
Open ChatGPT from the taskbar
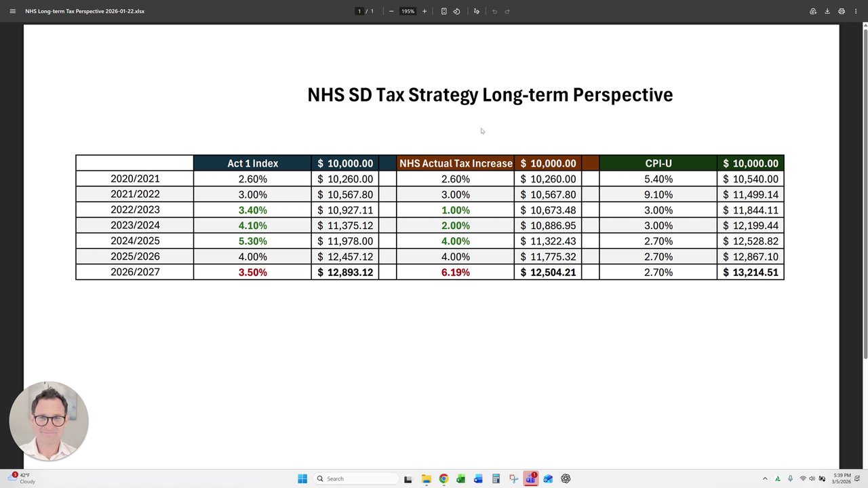[x=566, y=479]
